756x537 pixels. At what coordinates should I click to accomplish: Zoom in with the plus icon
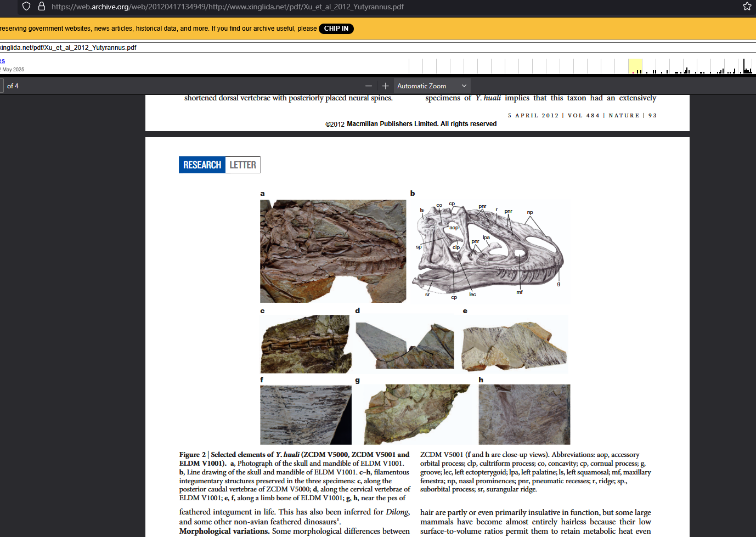click(x=385, y=86)
